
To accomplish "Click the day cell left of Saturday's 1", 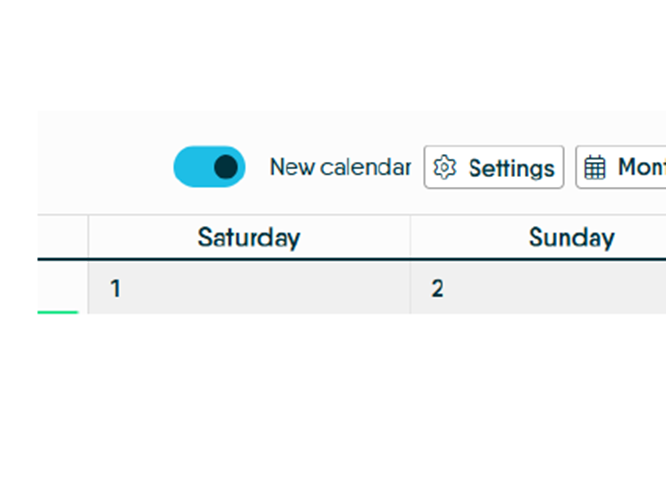I will pos(62,285).
